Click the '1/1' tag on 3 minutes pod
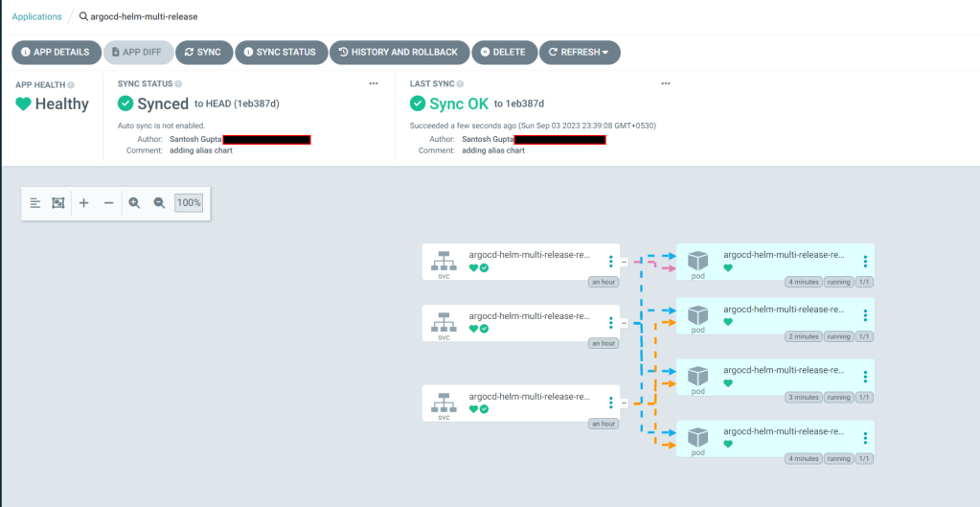 [x=864, y=397]
